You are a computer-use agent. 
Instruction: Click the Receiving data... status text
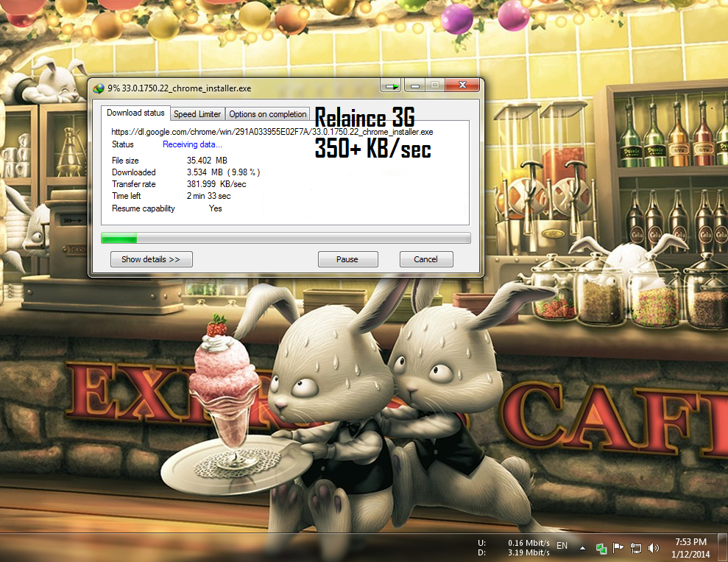coord(192,144)
